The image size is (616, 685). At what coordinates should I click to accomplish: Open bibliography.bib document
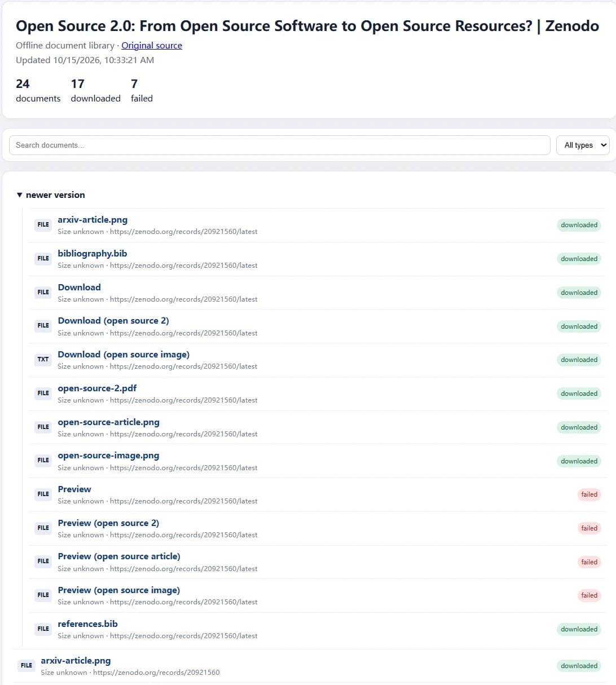tap(93, 254)
